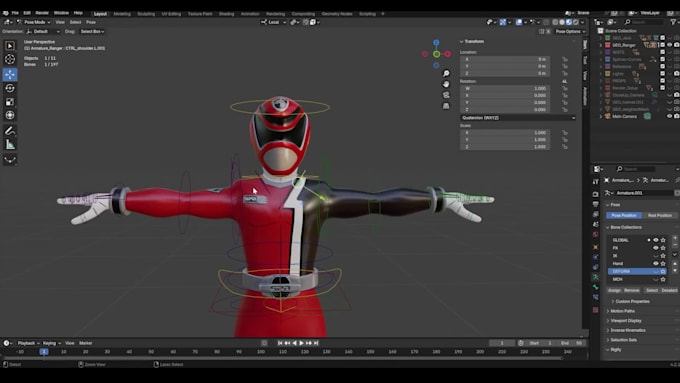Click the Pose Options button
This screenshot has width=680, height=383.
(x=570, y=32)
